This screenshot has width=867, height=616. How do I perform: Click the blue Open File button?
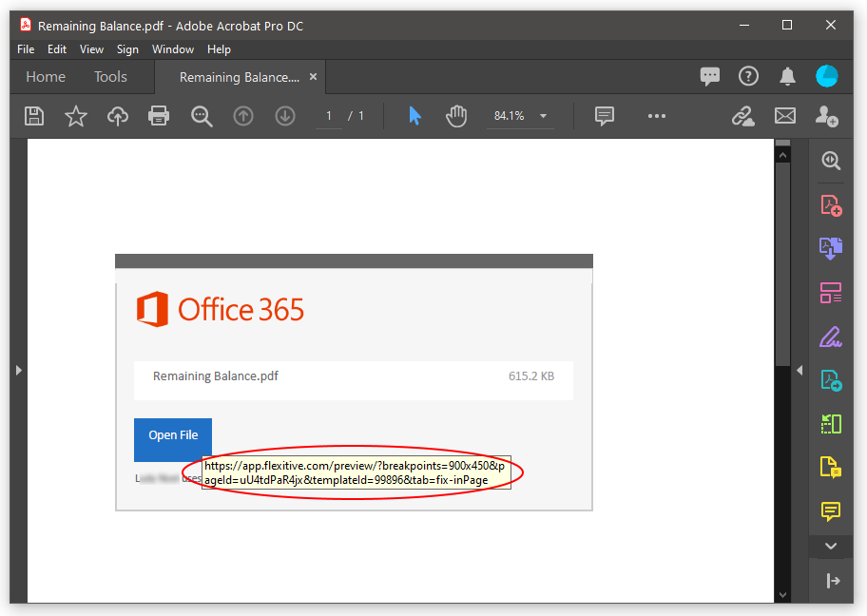[173, 439]
